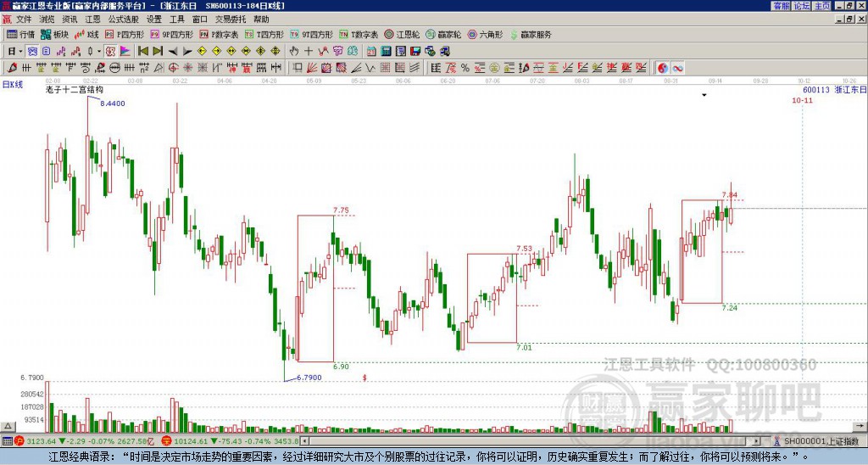The width and height of the screenshot is (868, 465).
Task: Click 论坛 link in title bar
Action: click(802, 6)
